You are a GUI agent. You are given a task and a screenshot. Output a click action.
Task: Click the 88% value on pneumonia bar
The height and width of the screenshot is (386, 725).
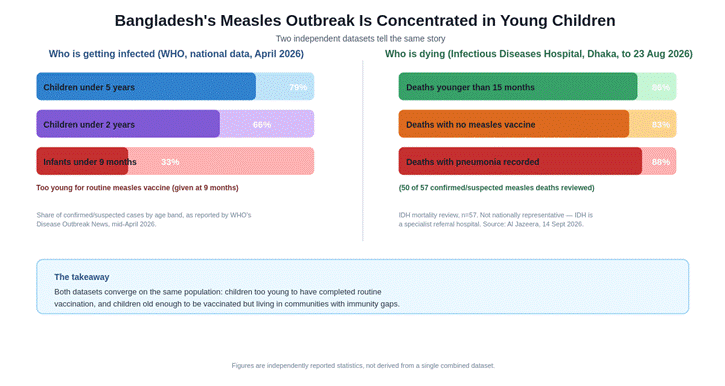pyautogui.click(x=661, y=162)
